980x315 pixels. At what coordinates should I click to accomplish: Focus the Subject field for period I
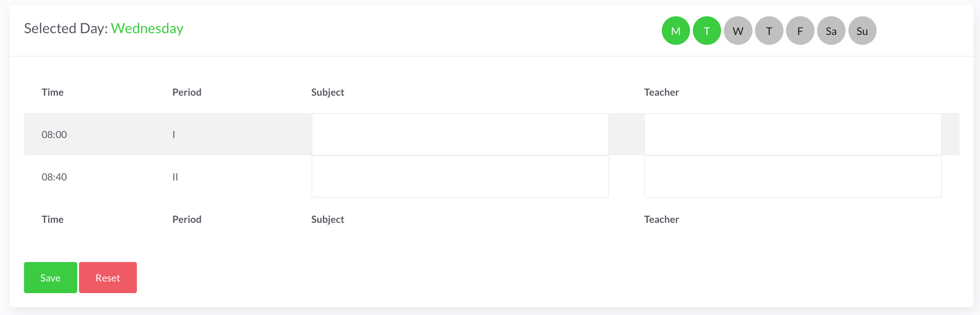point(460,134)
